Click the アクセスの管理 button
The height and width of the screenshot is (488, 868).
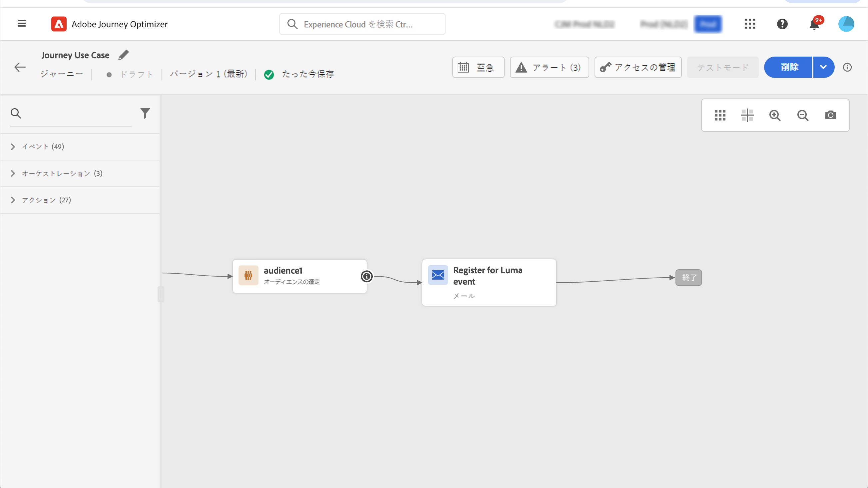[x=638, y=67]
